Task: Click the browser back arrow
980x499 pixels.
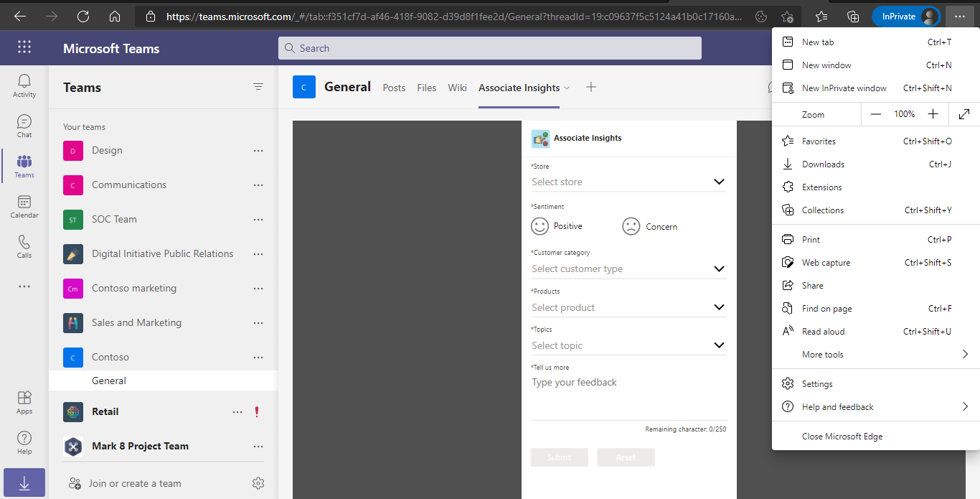Action: click(x=20, y=16)
